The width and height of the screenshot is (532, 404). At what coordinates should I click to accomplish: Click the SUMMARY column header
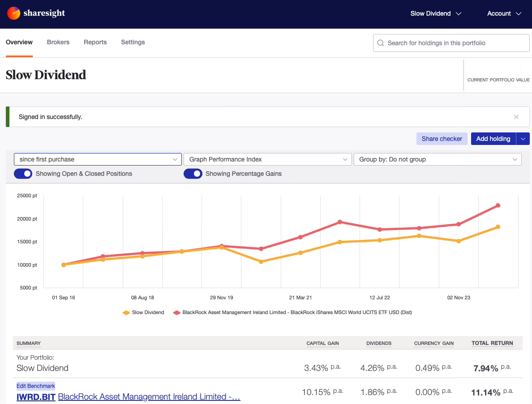click(x=29, y=343)
